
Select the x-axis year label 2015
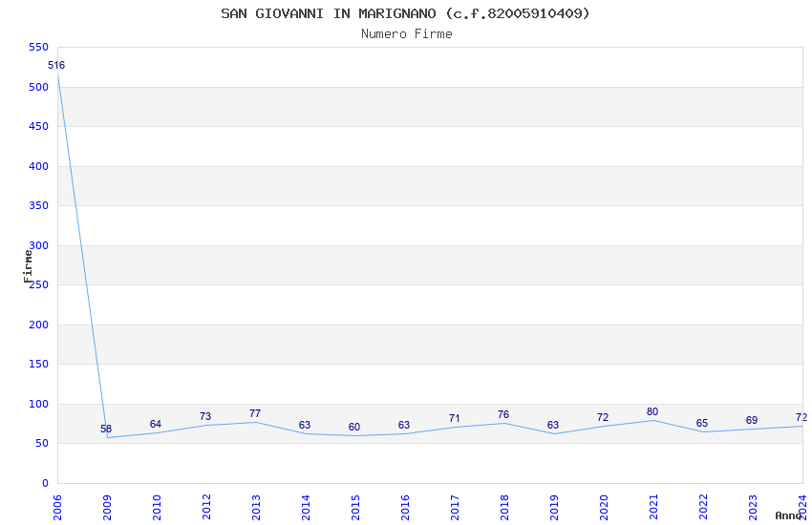click(x=355, y=508)
